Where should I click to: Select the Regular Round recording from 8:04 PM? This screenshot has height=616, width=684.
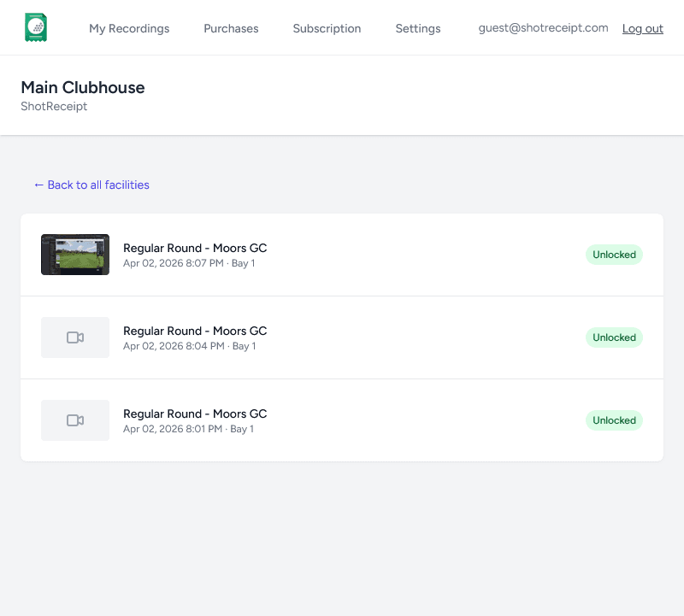point(195,331)
